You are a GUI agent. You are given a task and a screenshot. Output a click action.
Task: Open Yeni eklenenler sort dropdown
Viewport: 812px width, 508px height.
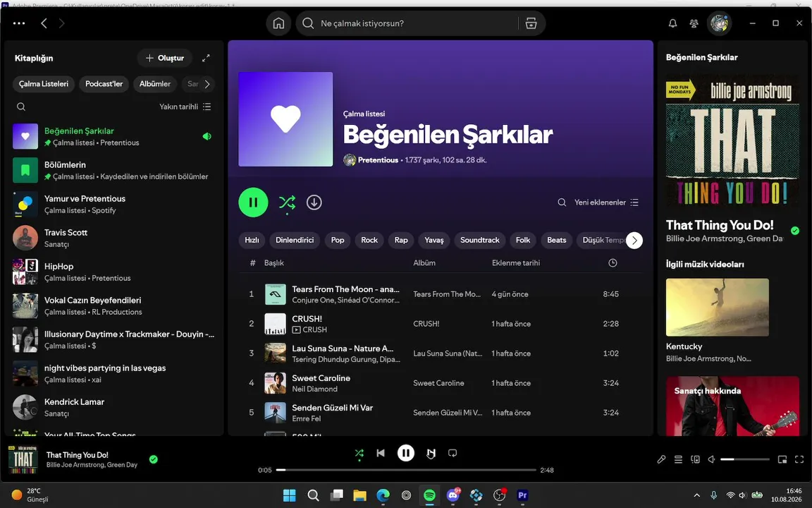(606, 202)
